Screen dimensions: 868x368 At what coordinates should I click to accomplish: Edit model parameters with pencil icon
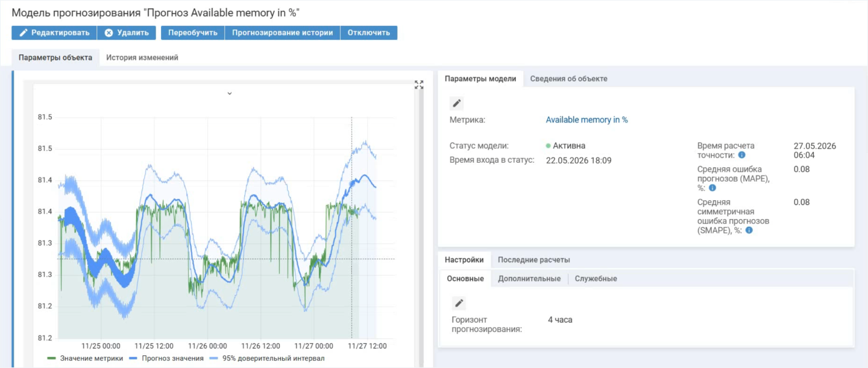click(457, 103)
